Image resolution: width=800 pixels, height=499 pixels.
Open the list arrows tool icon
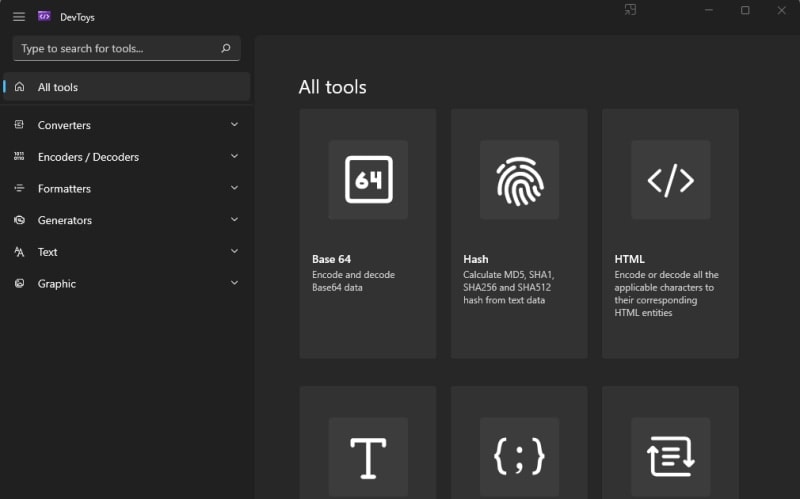pyautogui.click(x=670, y=457)
